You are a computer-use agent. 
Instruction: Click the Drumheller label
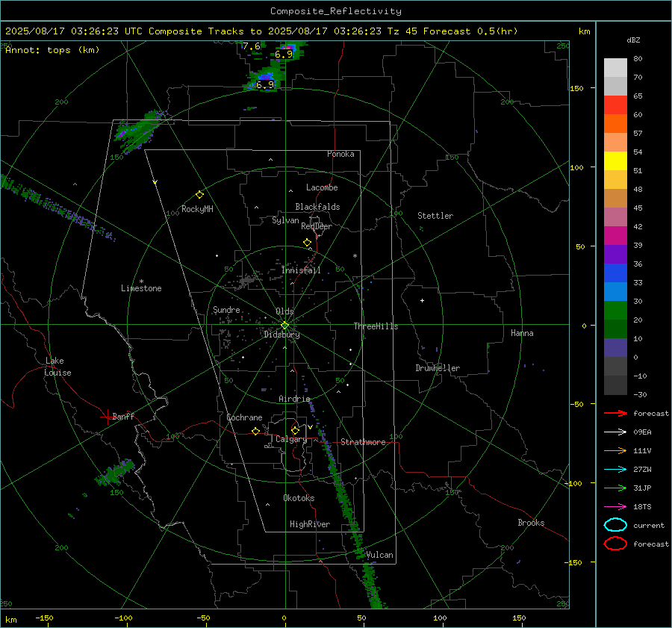[x=438, y=368]
